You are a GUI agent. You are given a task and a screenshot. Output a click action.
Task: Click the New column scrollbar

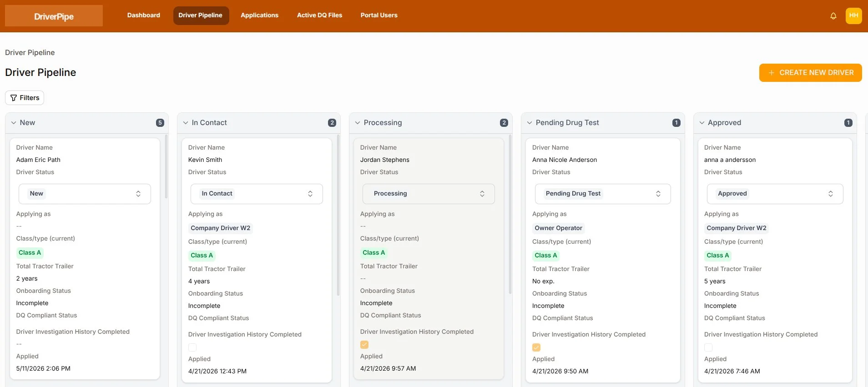pyautogui.click(x=166, y=166)
